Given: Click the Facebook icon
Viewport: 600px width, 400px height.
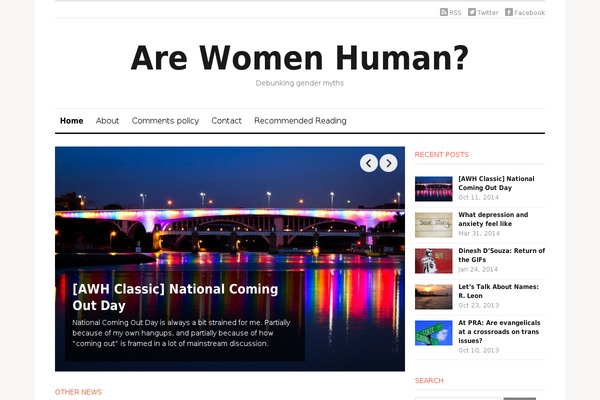Looking at the screenshot, I should click(509, 12).
